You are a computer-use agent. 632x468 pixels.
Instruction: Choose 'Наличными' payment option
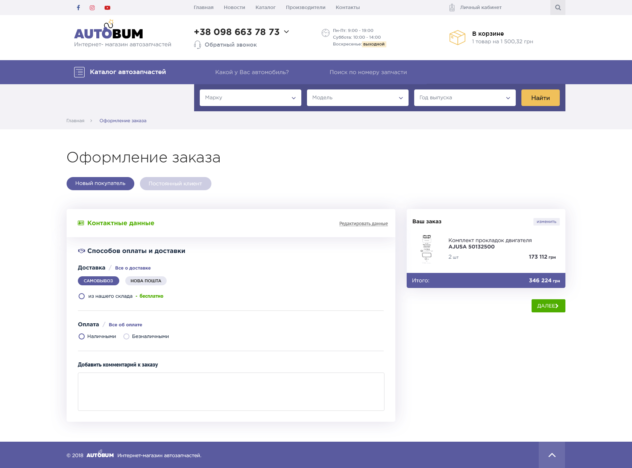(81, 337)
